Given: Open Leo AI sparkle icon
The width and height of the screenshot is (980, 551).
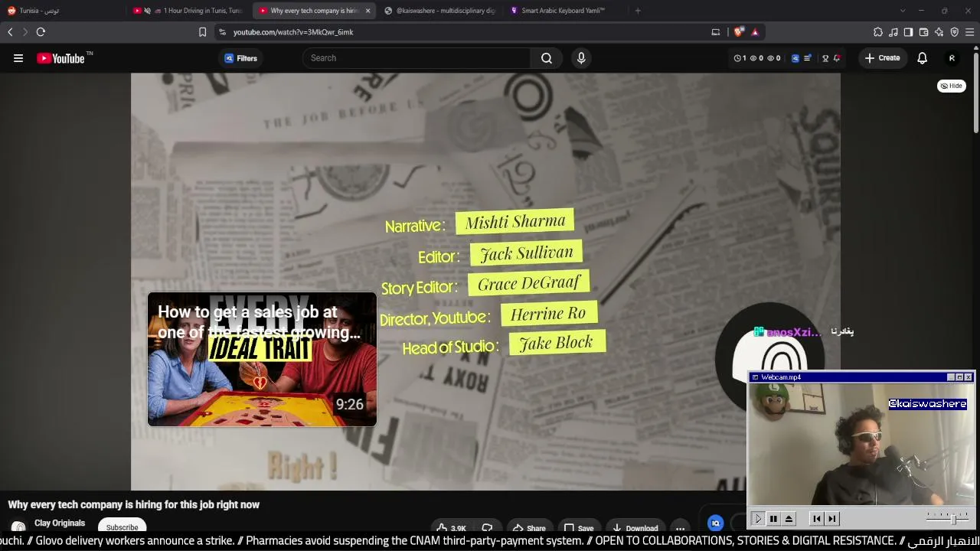Looking at the screenshot, I should coord(939,32).
